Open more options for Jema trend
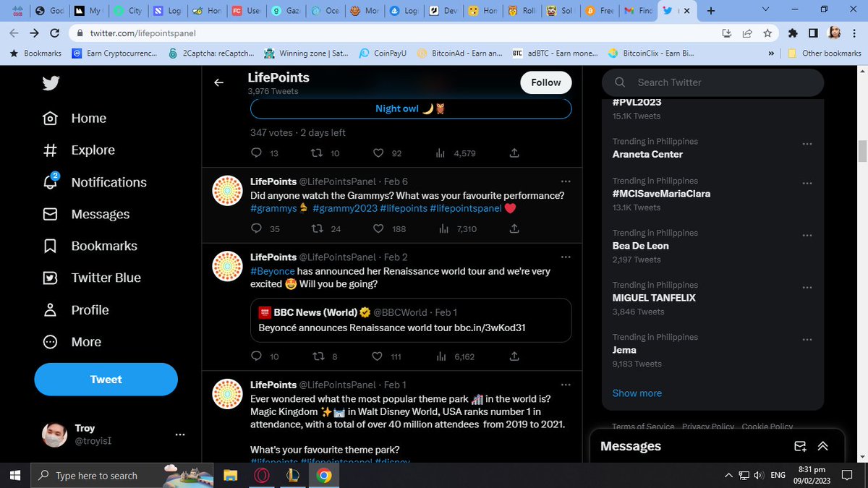 pos(807,341)
